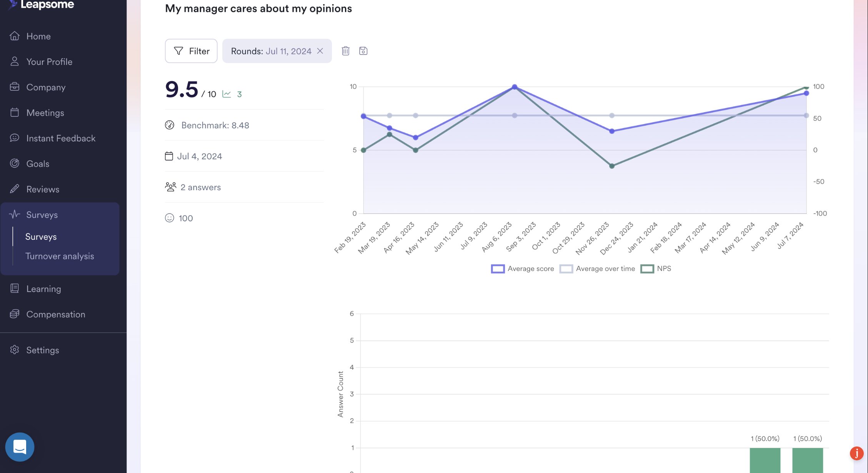Click the Settings gear icon

pos(15,350)
